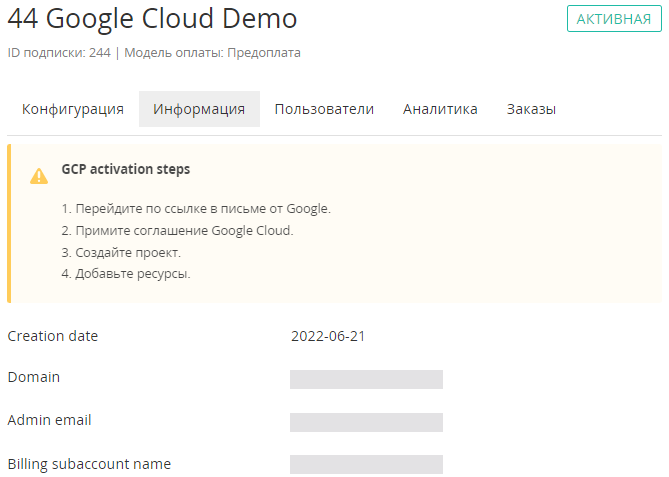Open the Конфигурация tab
This screenshot has width=669, height=477.
(73, 109)
